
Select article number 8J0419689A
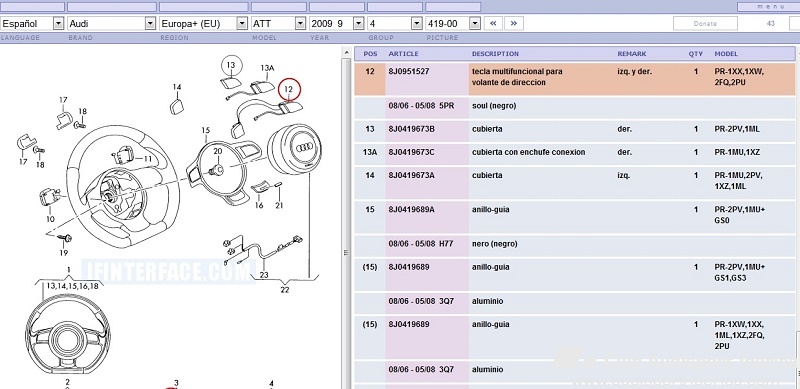click(412, 209)
